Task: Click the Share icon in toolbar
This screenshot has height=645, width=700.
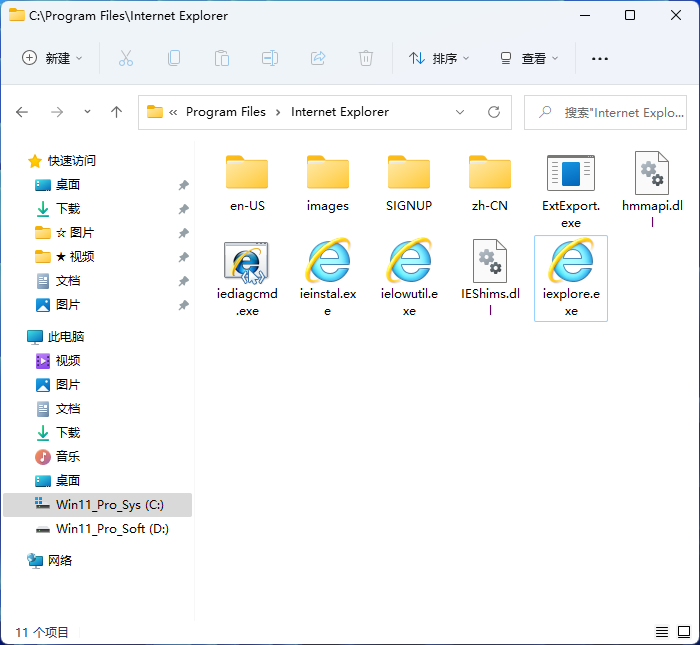Action: pyautogui.click(x=318, y=58)
